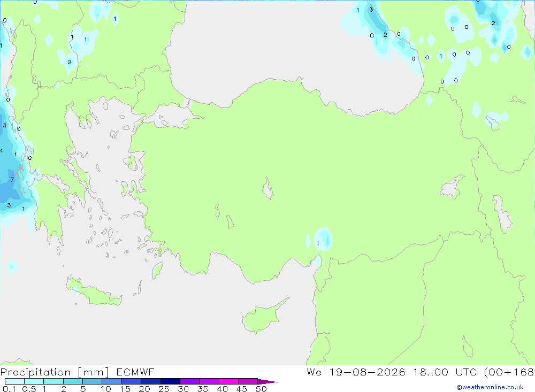Click the weatheronline.co.uk copyright link

[490, 387]
